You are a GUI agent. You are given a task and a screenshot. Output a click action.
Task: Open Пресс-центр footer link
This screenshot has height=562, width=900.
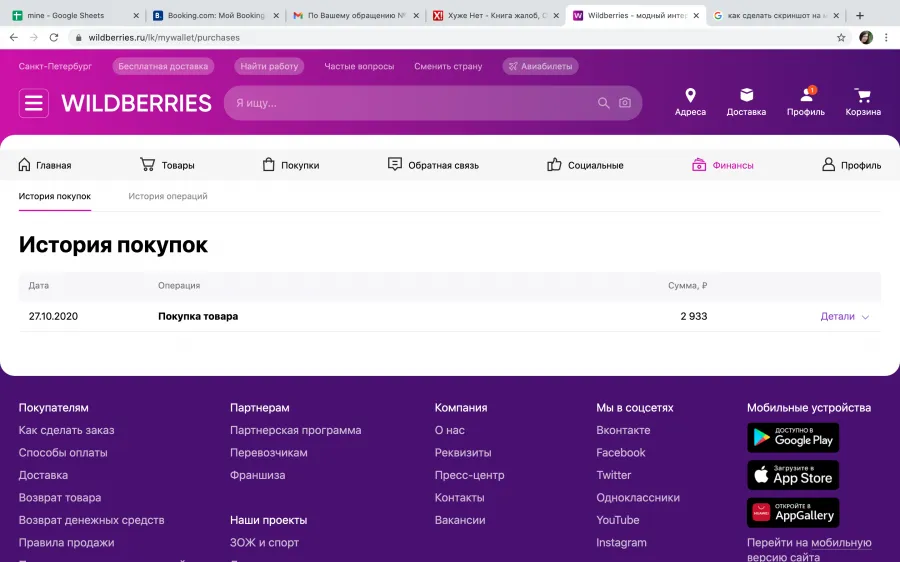(470, 475)
